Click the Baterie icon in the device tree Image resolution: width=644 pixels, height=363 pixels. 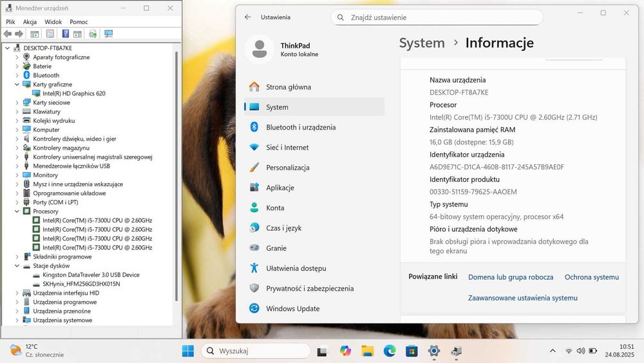26,66
